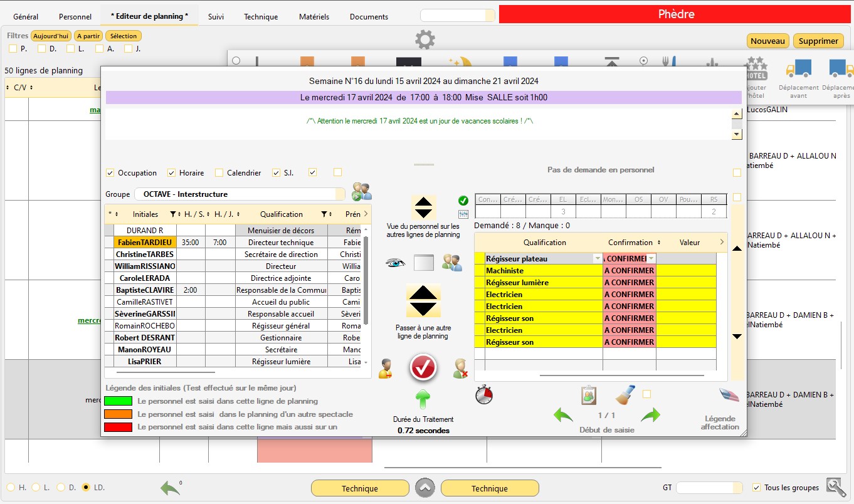
Task: Uncheck the Occupation checkbox
Action: [x=110, y=173]
